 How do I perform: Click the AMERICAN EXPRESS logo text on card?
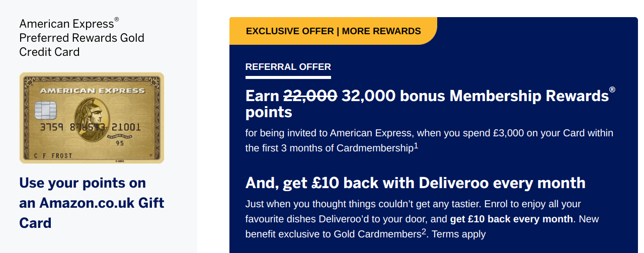(x=92, y=91)
